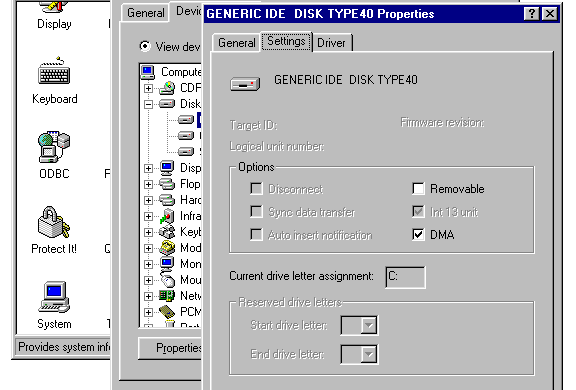Open the ODBC control panel icon
The image size is (576, 390).
click(54, 147)
